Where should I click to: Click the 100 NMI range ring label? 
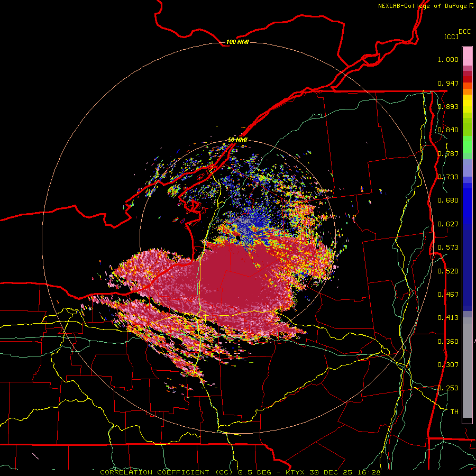click(237, 42)
